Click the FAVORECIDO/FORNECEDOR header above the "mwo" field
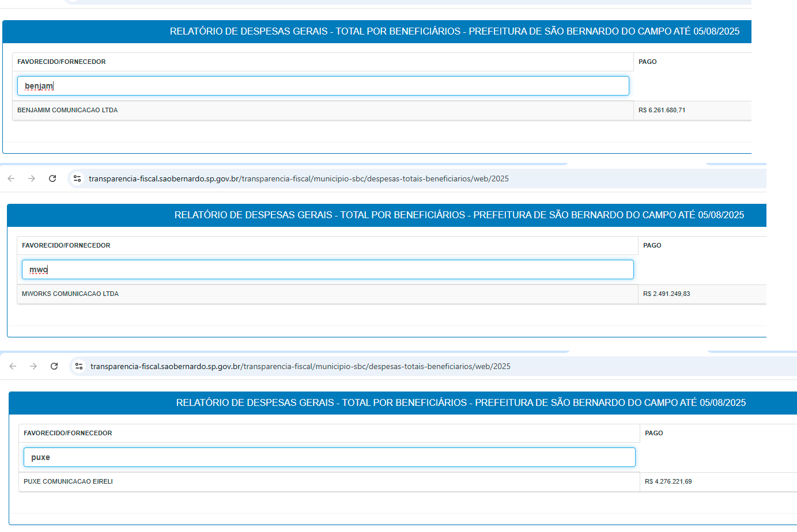 point(66,245)
